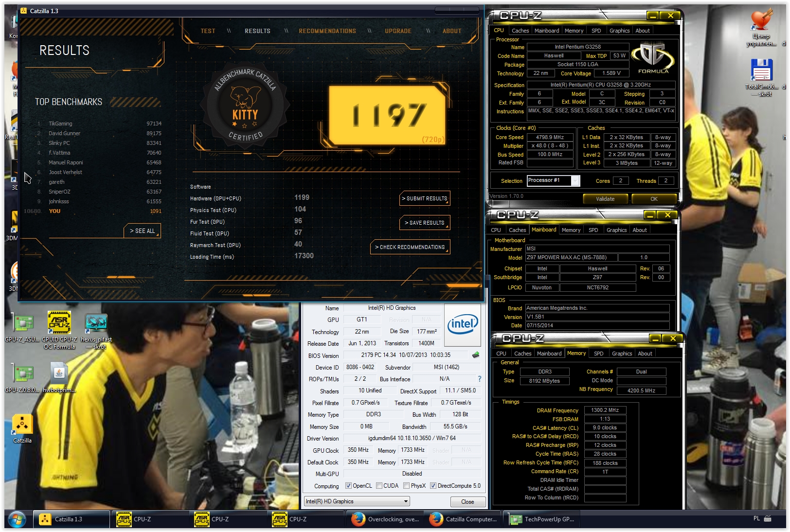790x532 pixels.
Task: Click the PL language indicator in tray
Action: coord(756,518)
